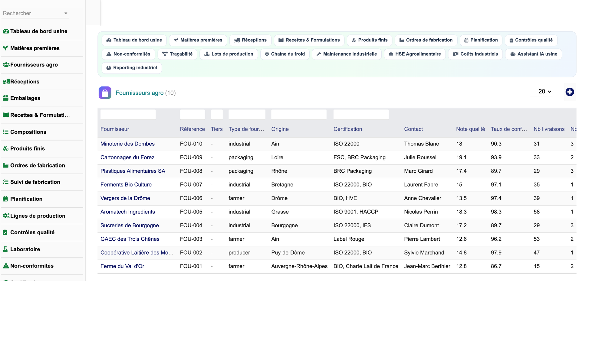Click the FOU-005 reference cell
This screenshot has width=589, height=364.
click(x=191, y=212)
